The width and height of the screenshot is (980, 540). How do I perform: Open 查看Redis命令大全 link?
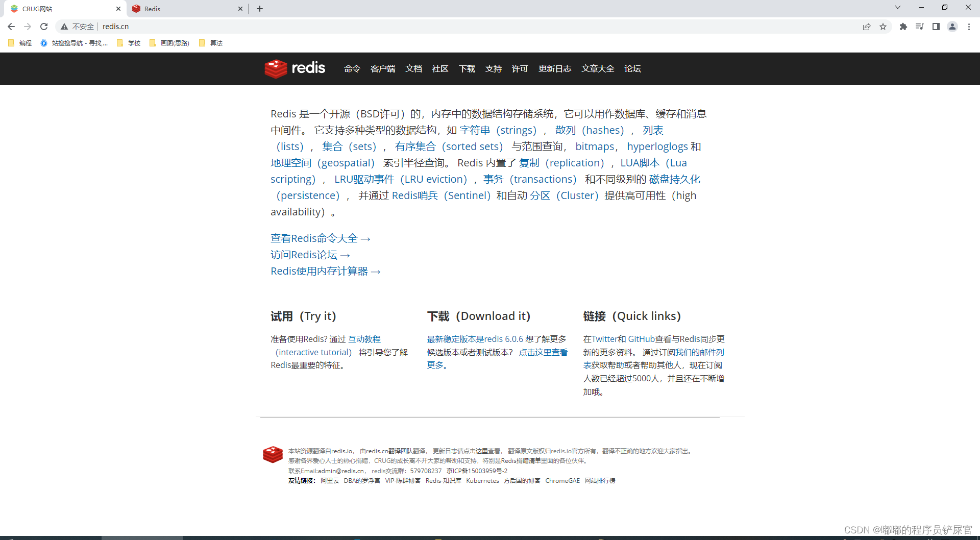[321, 238]
